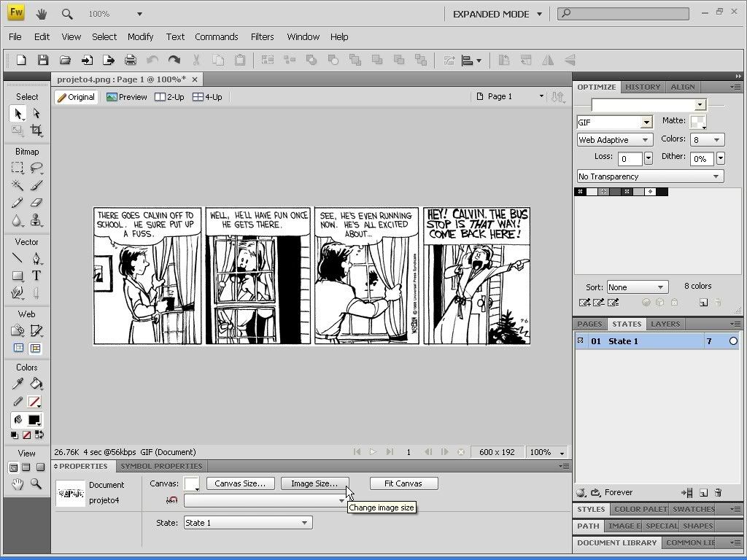The height and width of the screenshot is (560, 747).
Task: Open the Web Adaptive palette dropdown
Action: (x=614, y=140)
